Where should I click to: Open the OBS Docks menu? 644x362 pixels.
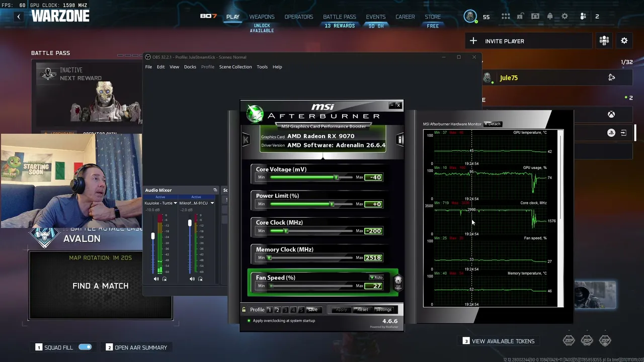point(190,67)
